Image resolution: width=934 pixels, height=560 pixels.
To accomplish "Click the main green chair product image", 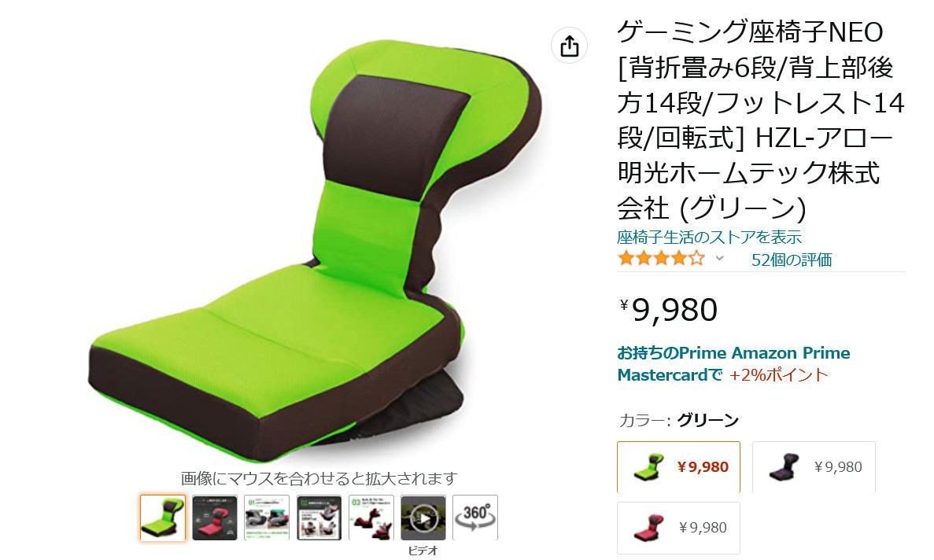I will tap(316, 250).
